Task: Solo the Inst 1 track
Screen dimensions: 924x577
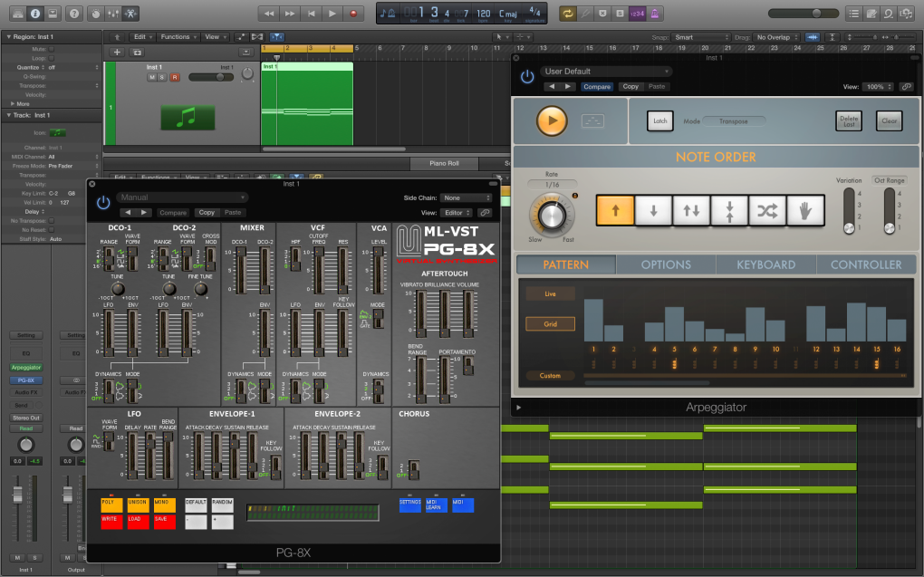Action: 163,77
